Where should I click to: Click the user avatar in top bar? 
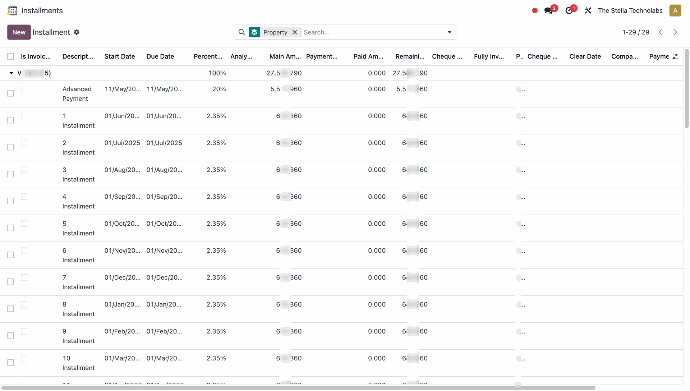(675, 11)
